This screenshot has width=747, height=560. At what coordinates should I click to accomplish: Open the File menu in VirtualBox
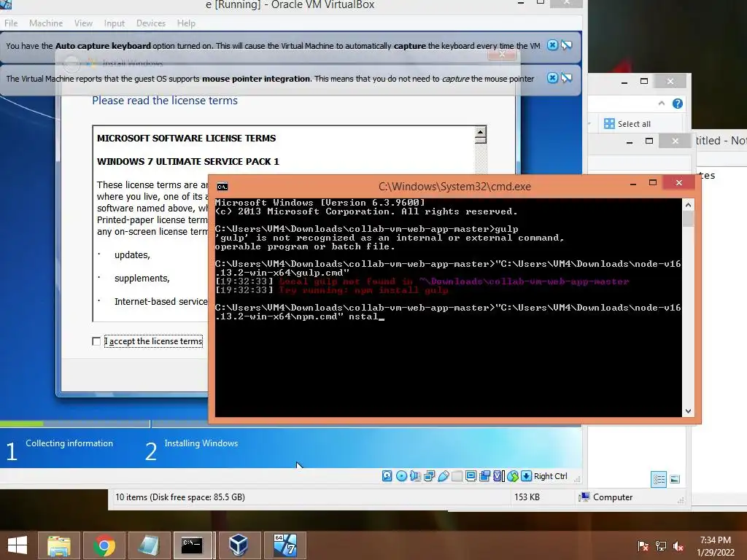11,23
